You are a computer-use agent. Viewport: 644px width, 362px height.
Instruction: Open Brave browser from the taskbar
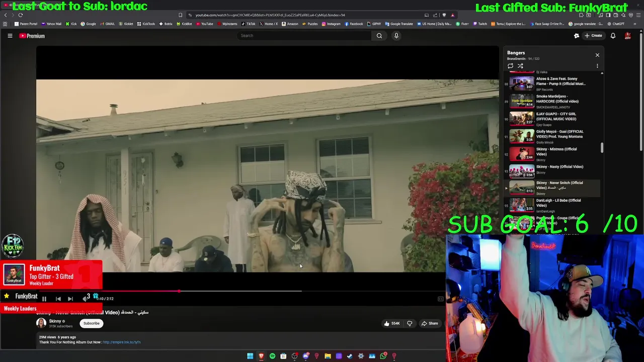(261, 356)
